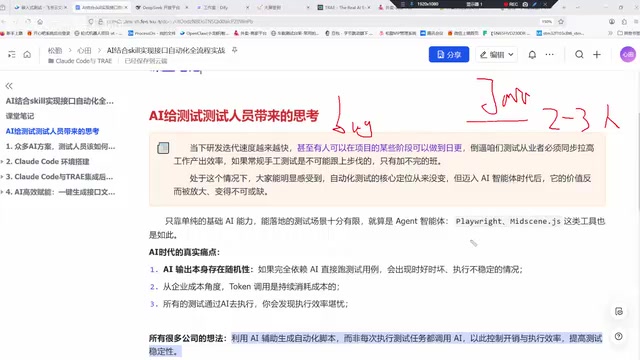Click the bold text AI时代的真实痛点
The height and width of the screenshot is (360, 640).
184,252
